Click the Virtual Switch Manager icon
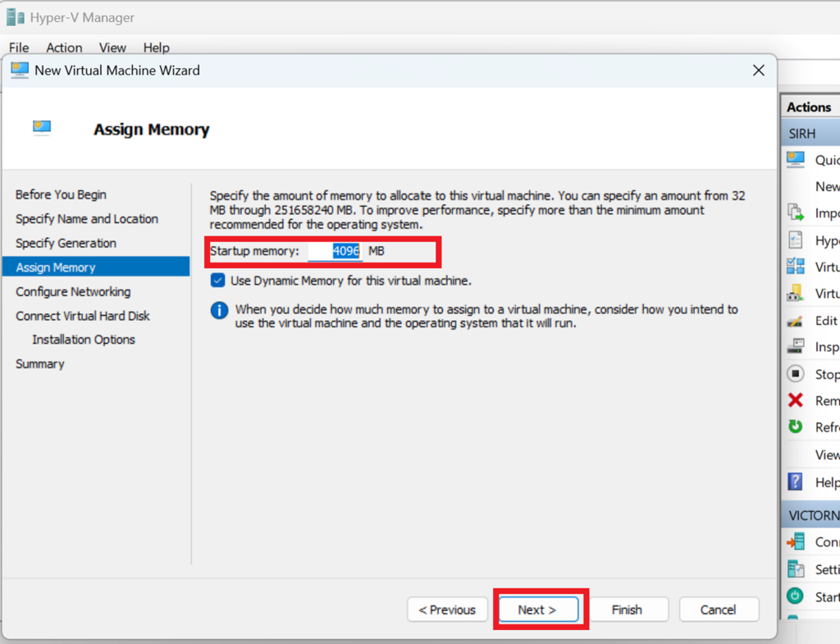The image size is (840, 644). click(x=795, y=267)
